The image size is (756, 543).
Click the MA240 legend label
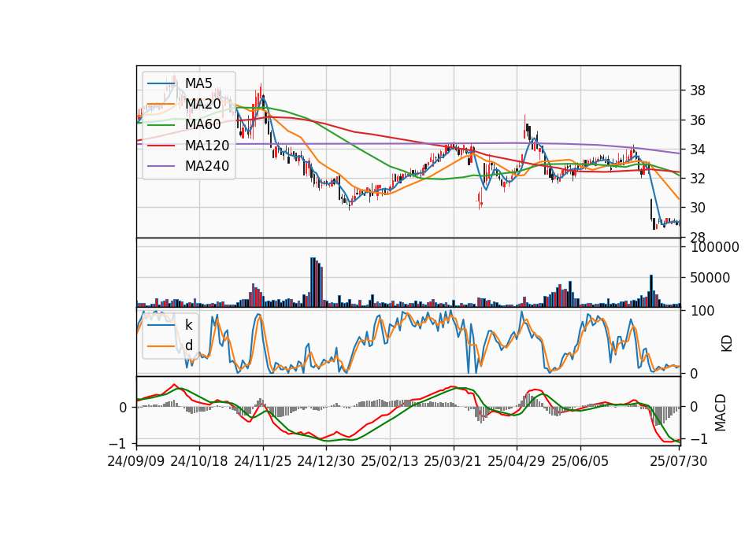tap(207, 166)
